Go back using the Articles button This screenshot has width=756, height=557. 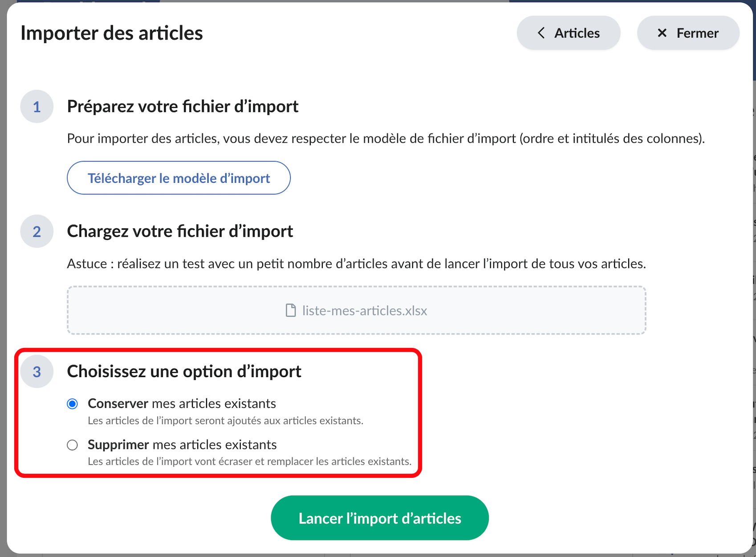(x=569, y=33)
